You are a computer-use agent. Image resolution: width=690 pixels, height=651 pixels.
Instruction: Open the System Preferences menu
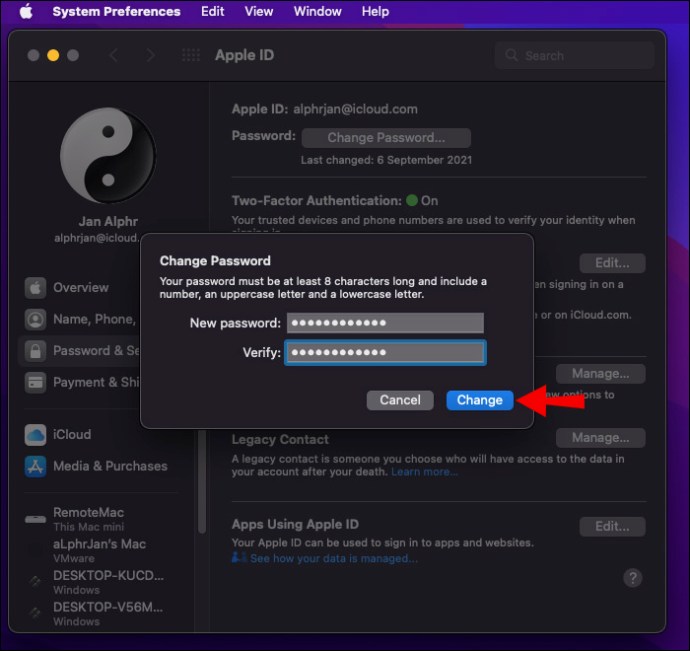coord(116,11)
